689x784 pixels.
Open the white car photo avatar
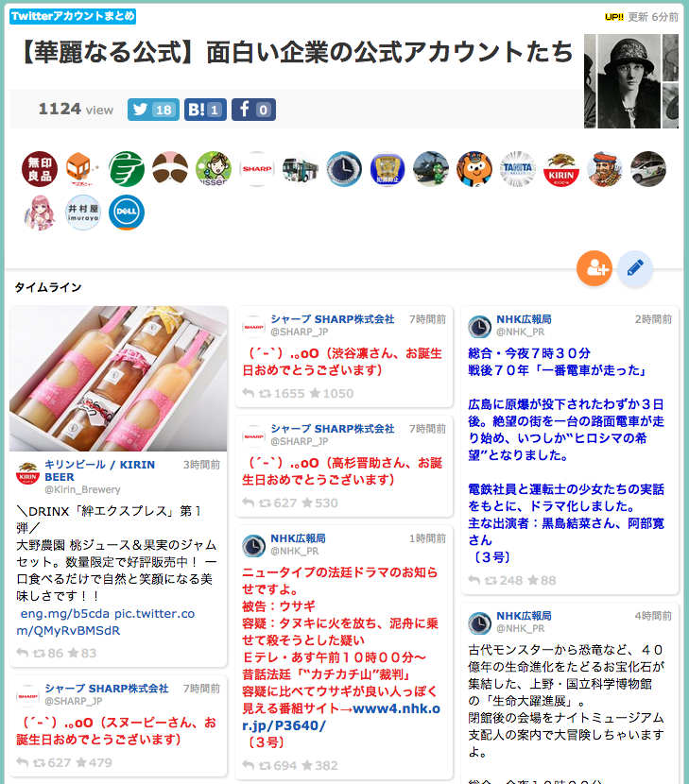tap(648, 169)
